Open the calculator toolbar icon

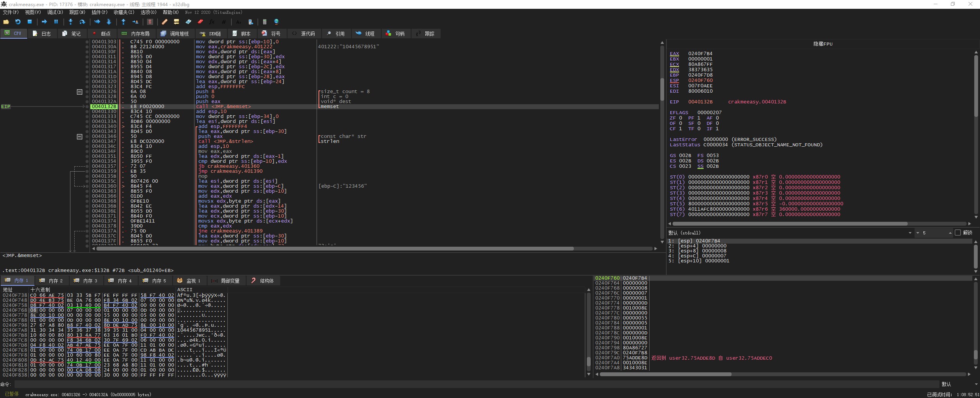point(265,22)
